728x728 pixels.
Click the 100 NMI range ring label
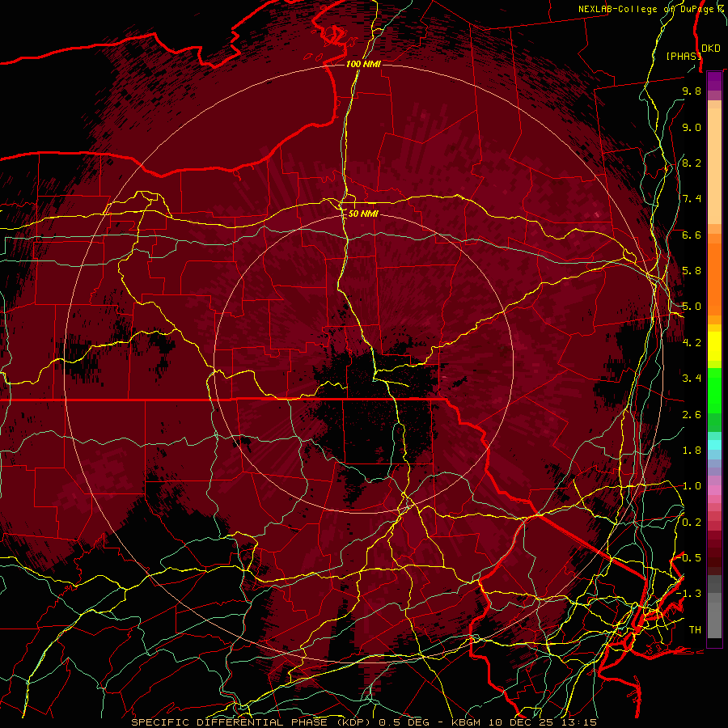[x=363, y=64]
